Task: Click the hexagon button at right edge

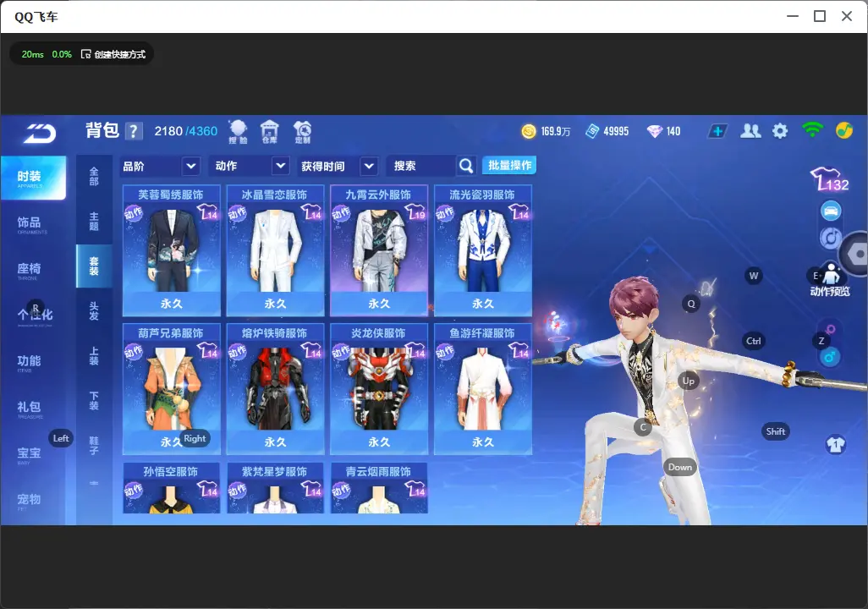Action: point(855,254)
